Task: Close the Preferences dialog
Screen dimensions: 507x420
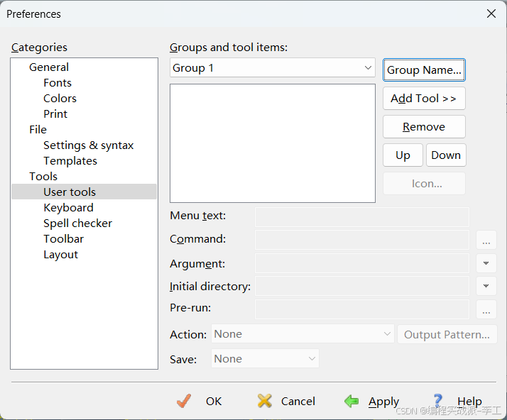Action: click(491, 13)
